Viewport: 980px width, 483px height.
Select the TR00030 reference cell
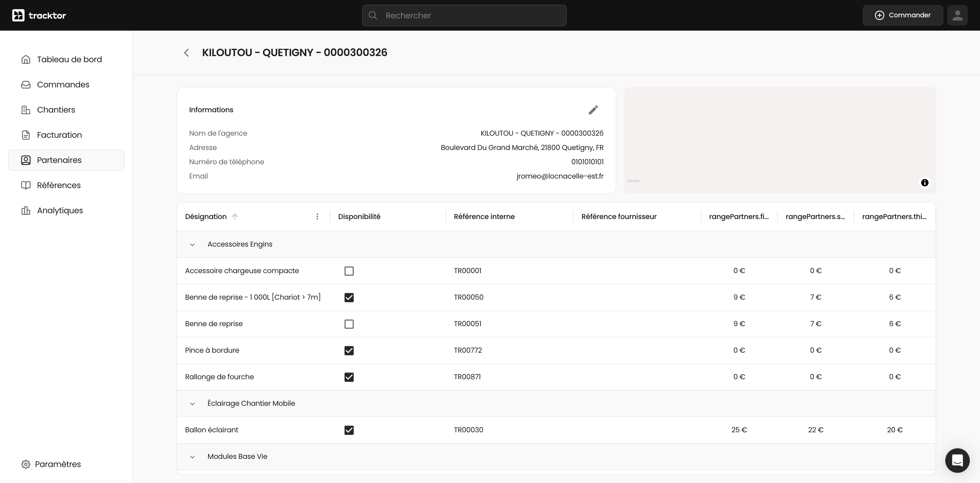click(x=468, y=430)
